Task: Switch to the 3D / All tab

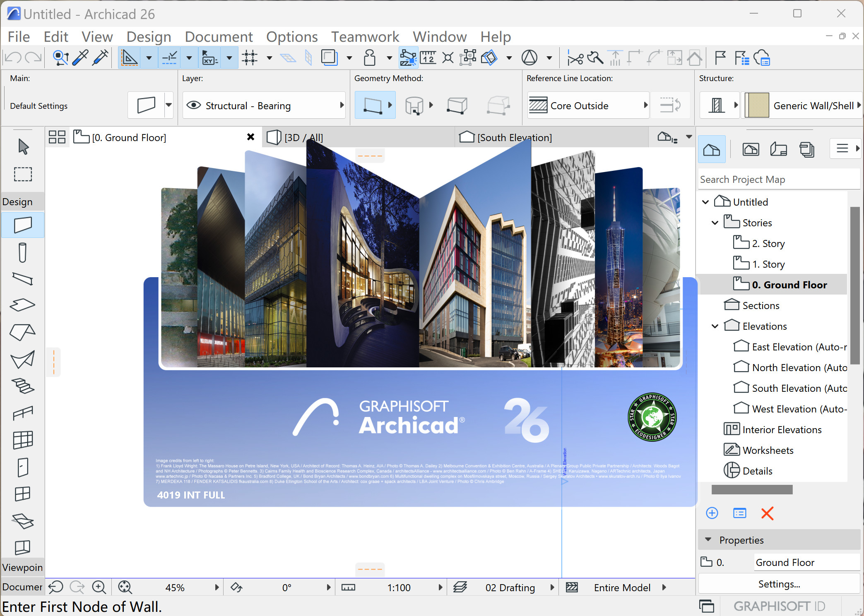Action: [x=358, y=137]
